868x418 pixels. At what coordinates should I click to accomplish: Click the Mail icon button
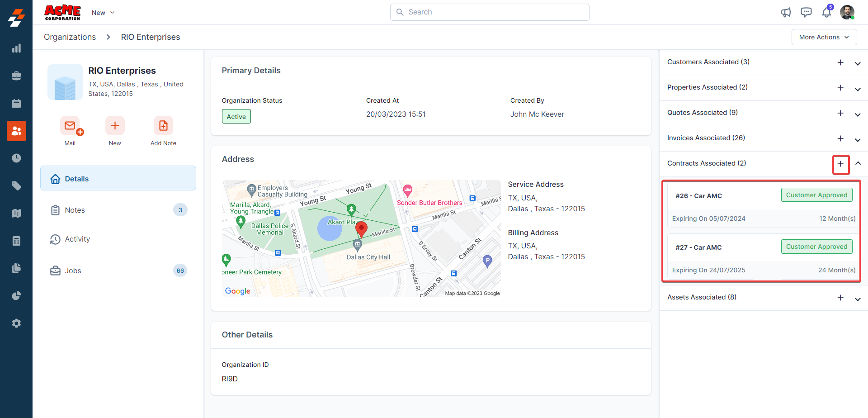pyautogui.click(x=70, y=126)
